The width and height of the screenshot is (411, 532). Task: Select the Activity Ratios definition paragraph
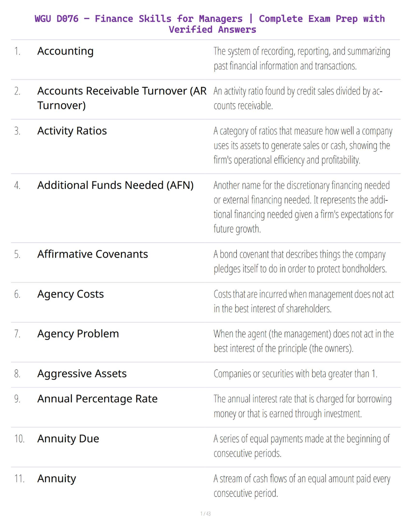coord(303,146)
